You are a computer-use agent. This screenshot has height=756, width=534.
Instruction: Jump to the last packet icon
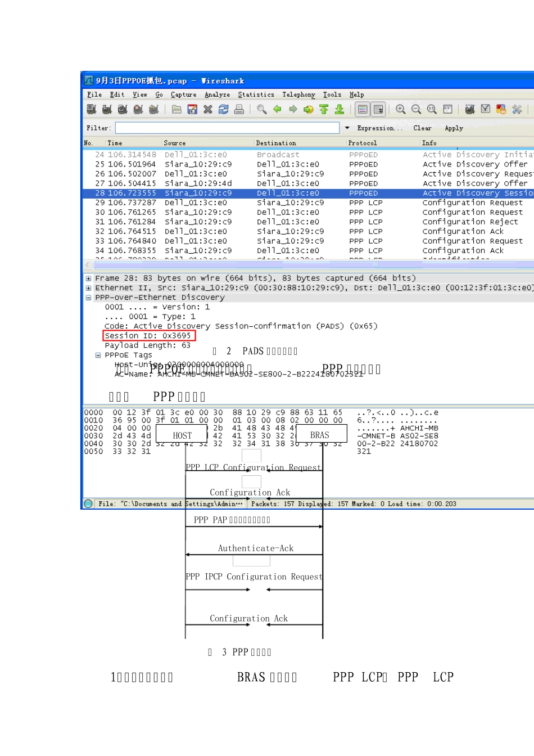340,109
